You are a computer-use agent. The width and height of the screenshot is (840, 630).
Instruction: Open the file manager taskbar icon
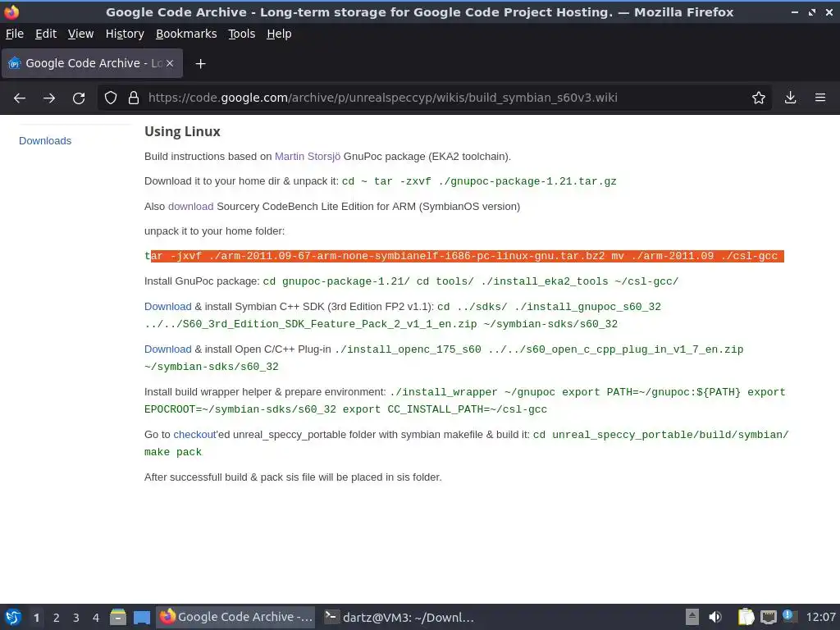(x=118, y=617)
